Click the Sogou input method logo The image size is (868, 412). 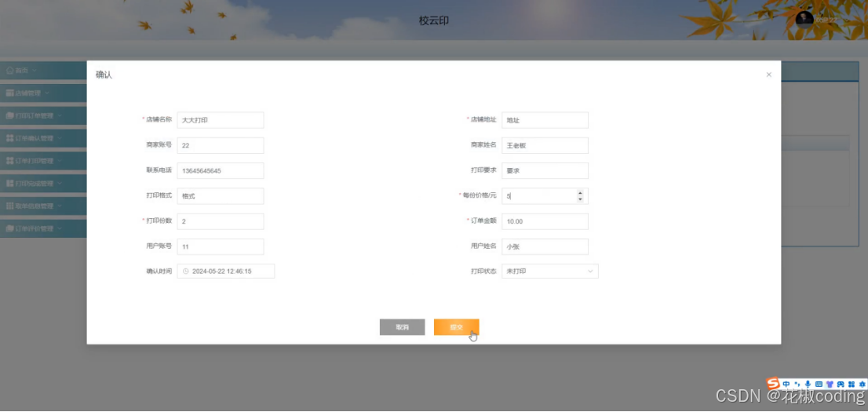tap(773, 383)
